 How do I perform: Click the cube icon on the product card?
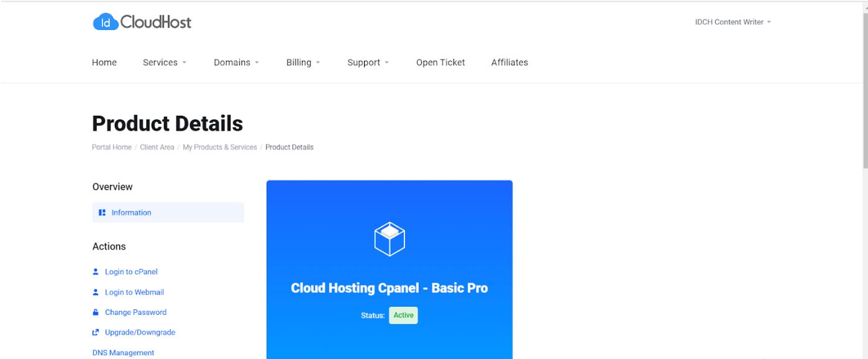pyautogui.click(x=390, y=237)
